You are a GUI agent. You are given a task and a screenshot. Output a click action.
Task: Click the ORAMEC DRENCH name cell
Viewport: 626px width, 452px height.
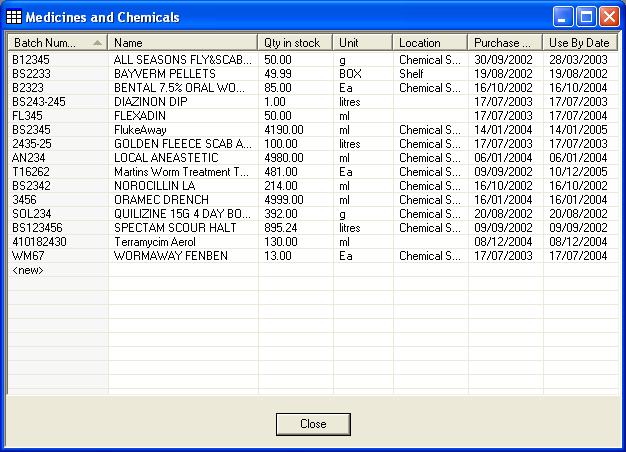(183, 200)
